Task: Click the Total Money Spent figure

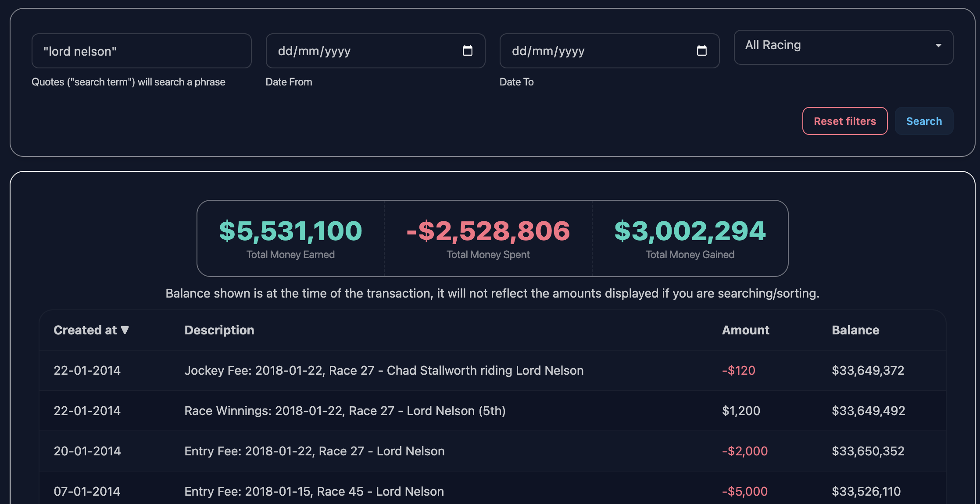Action: [488, 231]
